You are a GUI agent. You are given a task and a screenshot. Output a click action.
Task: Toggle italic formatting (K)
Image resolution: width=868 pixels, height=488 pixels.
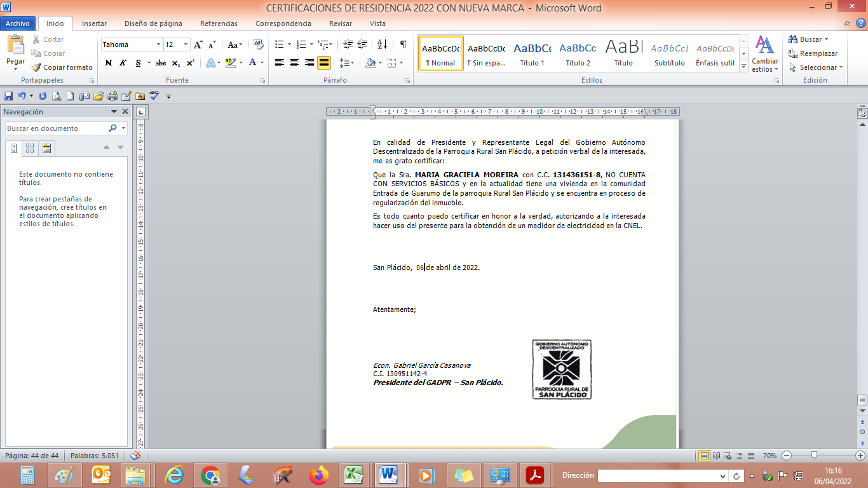122,63
